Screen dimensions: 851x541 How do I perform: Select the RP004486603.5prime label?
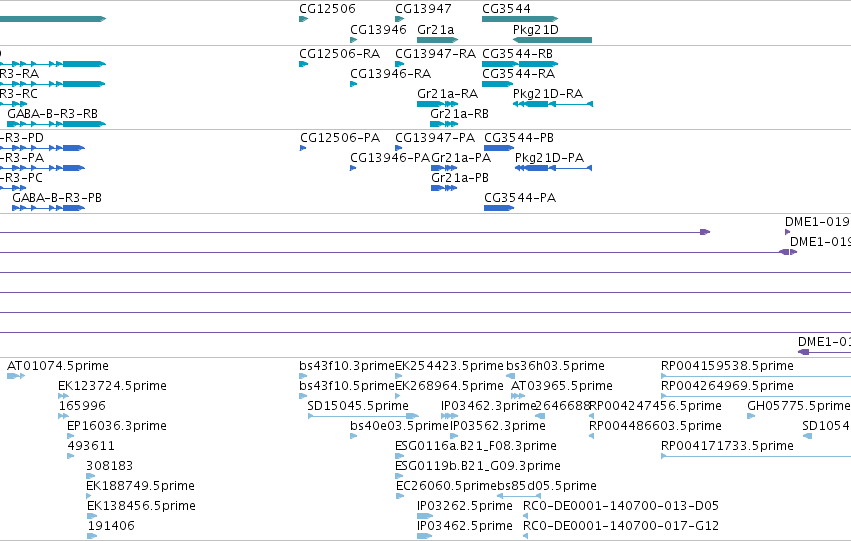pos(655,426)
